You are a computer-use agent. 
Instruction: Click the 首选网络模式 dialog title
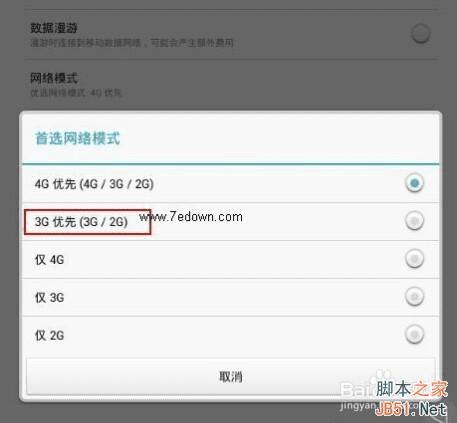(x=77, y=138)
